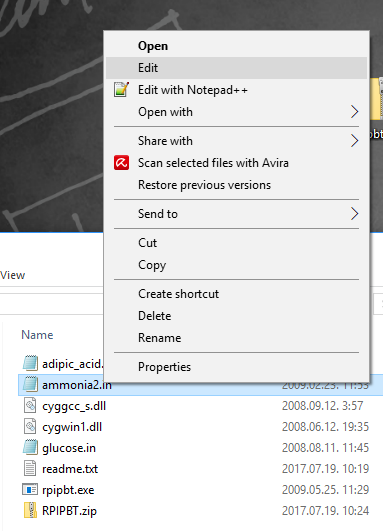Select the readme.txt document icon
Viewport: 383px width, 531px height.
point(30,469)
